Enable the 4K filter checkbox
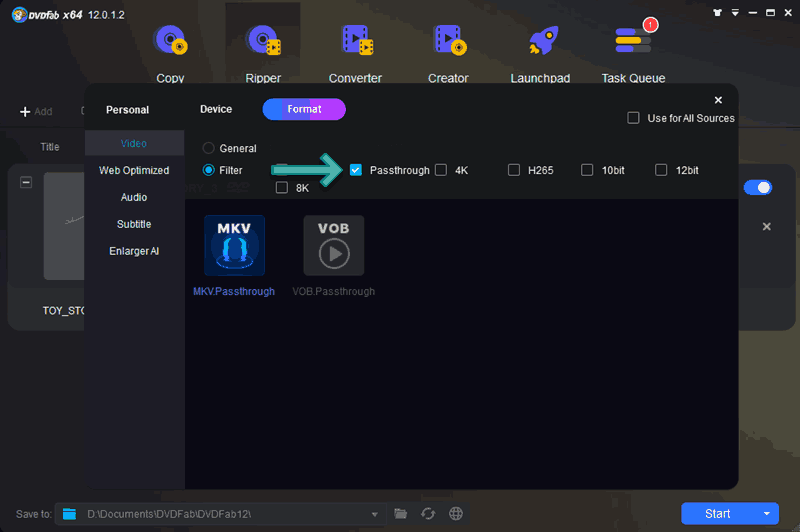 coord(441,170)
